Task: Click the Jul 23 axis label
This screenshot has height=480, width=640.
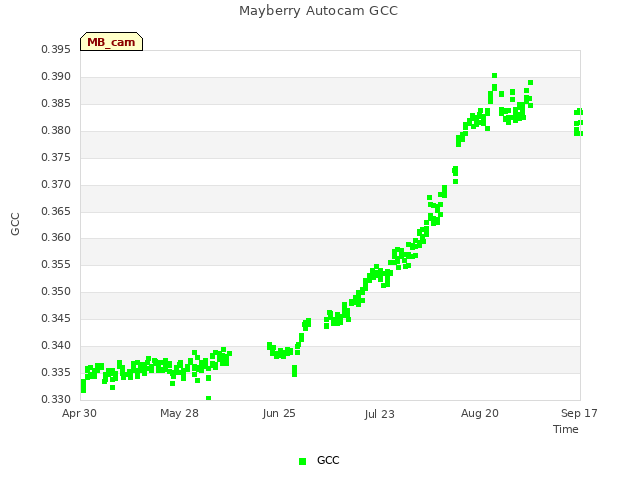Action: point(380,414)
